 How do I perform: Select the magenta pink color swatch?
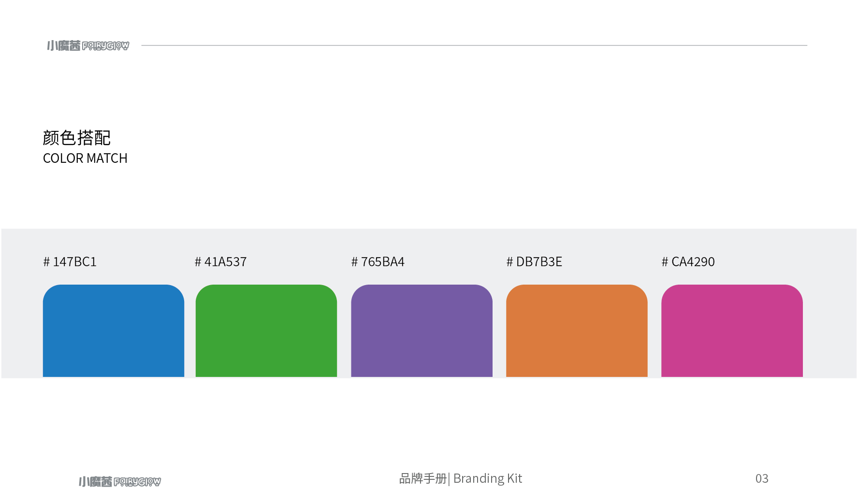click(732, 331)
